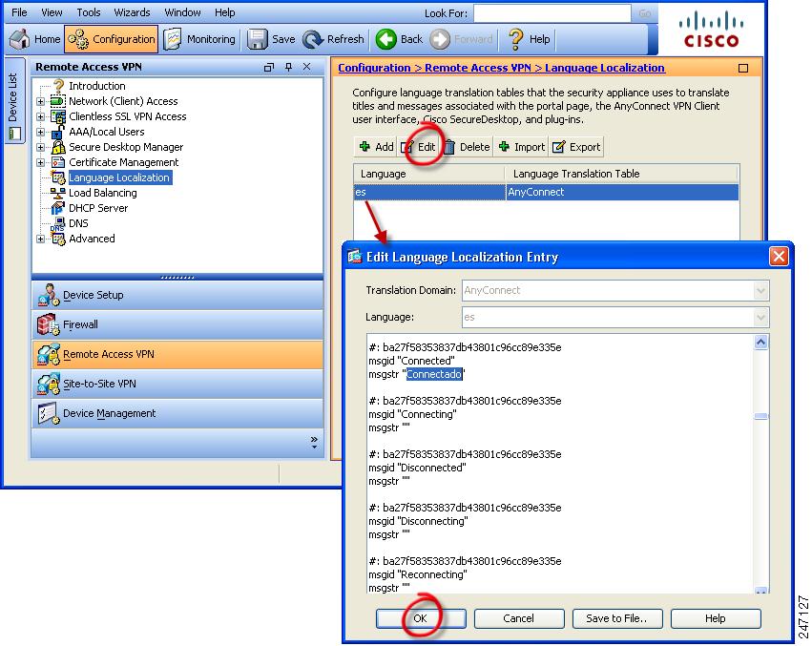Open the Translation Domain dropdown

(x=760, y=291)
